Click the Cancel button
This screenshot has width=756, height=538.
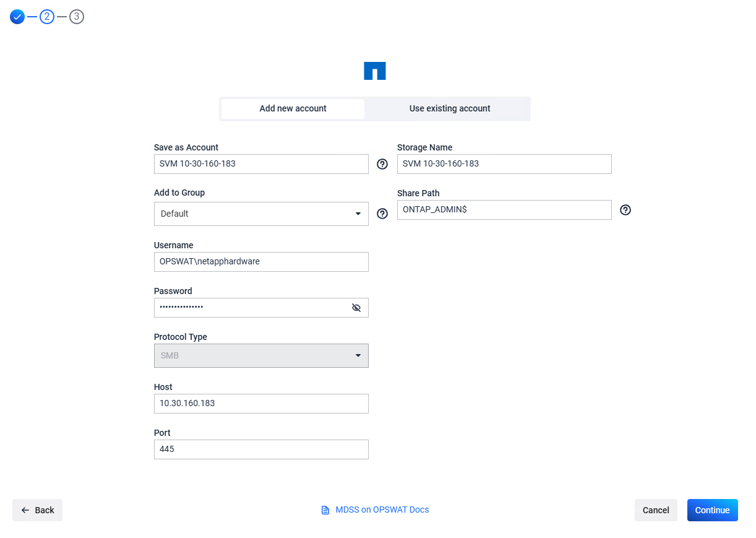tap(656, 510)
